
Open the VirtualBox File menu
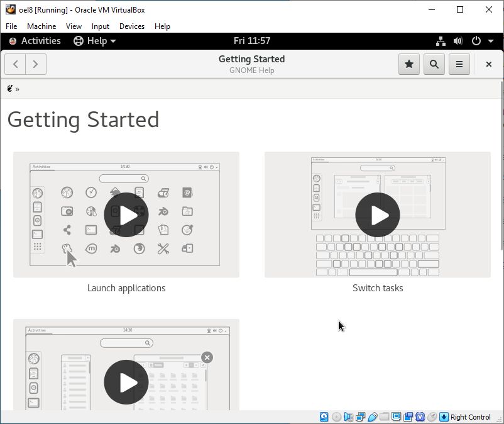[x=11, y=26]
